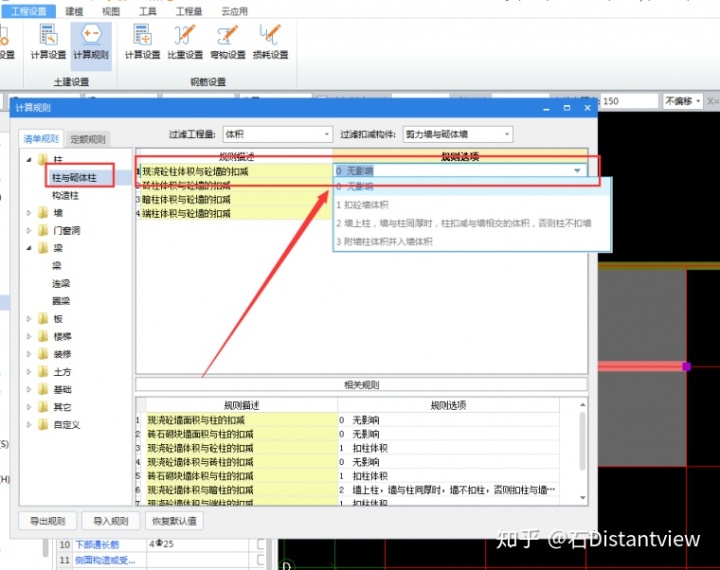The width and height of the screenshot is (720, 570).
Task: Select related rule 砖石砌块墙体积与柱的扣减
Action: click(x=242, y=476)
